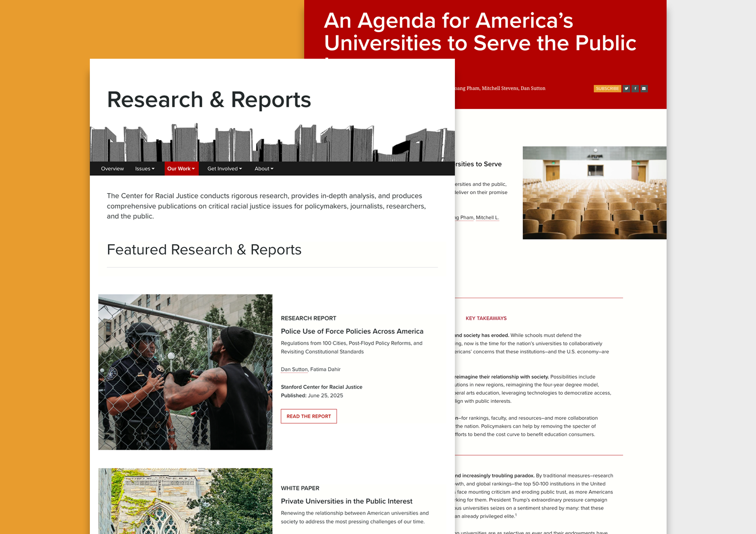Open the email share icon
This screenshot has height=534, width=756.
(x=644, y=89)
